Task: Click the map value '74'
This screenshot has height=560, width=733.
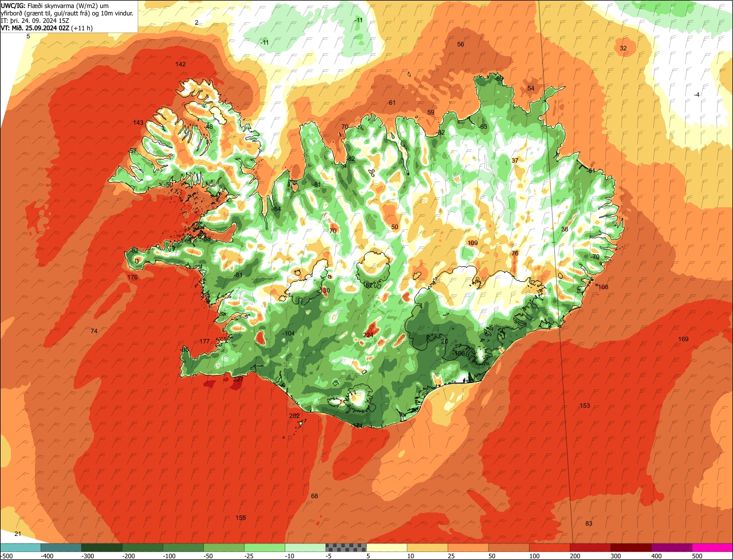Action: click(x=94, y=332)
